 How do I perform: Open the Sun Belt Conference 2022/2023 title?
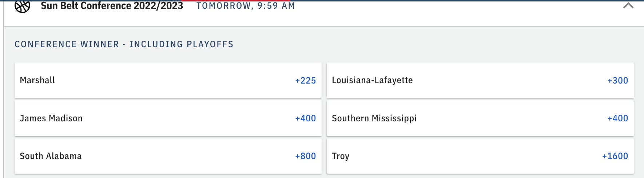[112, 6]
